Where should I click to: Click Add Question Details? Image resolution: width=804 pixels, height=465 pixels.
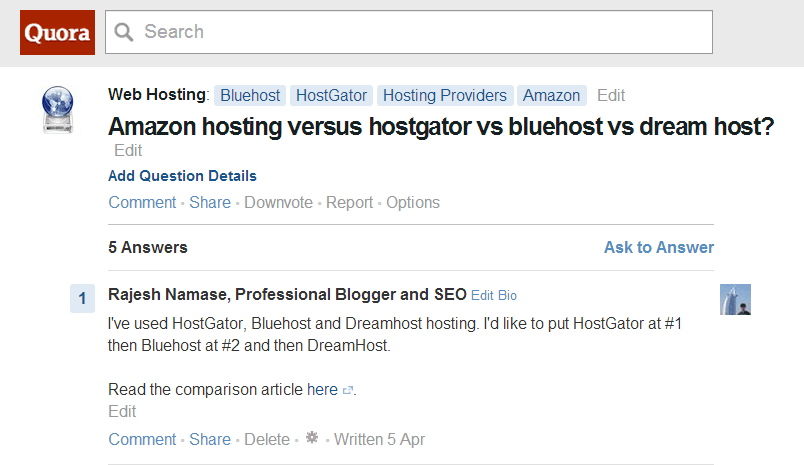182,176
